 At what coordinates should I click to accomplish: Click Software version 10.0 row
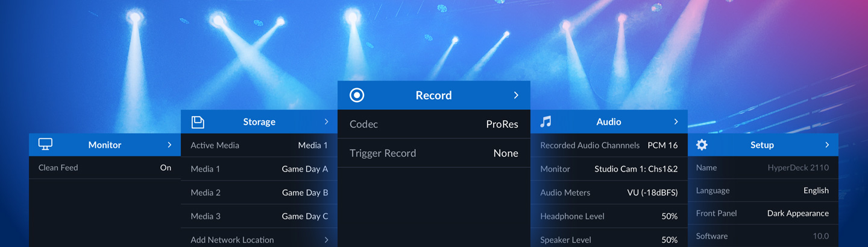coord(763,236)
